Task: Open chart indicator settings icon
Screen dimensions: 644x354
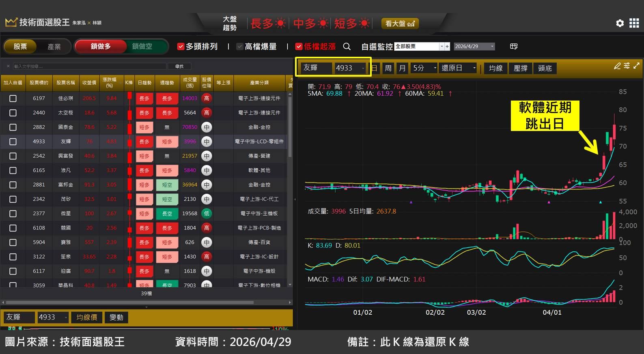Action: pos(627,66)
